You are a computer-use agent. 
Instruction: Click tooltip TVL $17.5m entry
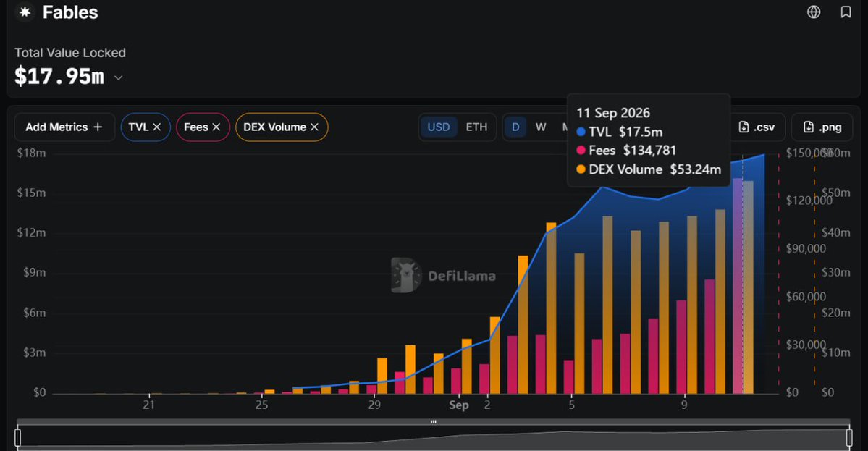click(x=620, y=132)
